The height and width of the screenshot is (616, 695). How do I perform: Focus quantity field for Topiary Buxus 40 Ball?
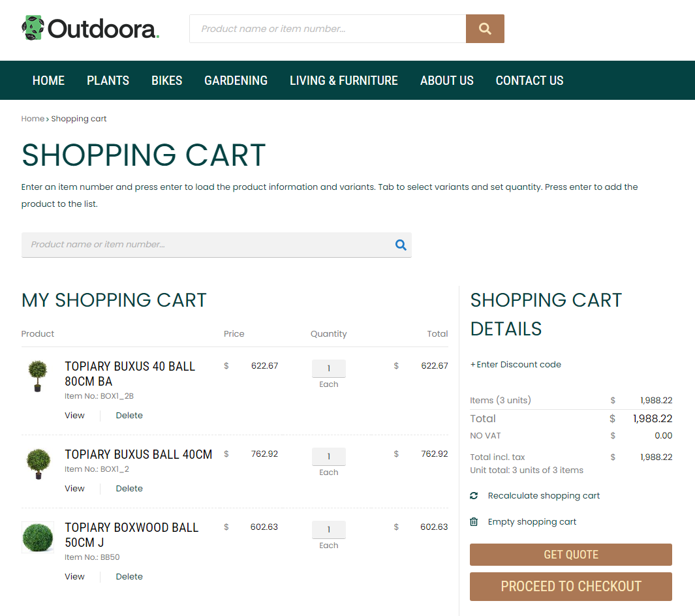click(x=328, y=369)
